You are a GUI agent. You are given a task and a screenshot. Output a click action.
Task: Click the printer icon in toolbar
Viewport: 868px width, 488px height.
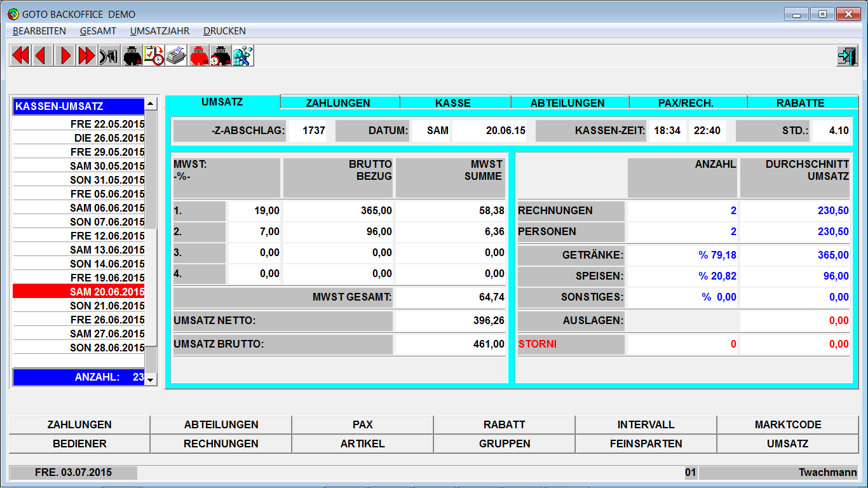[176, 56]
